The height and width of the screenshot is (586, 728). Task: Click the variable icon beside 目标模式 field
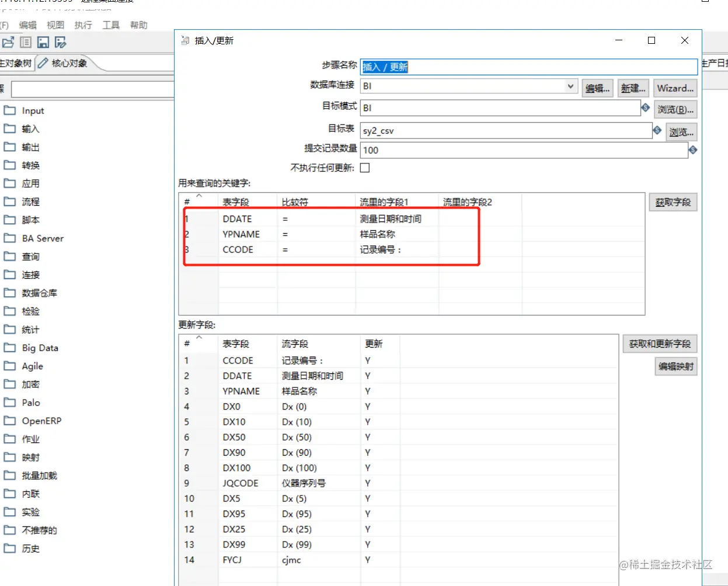click(x=645, y=108)
